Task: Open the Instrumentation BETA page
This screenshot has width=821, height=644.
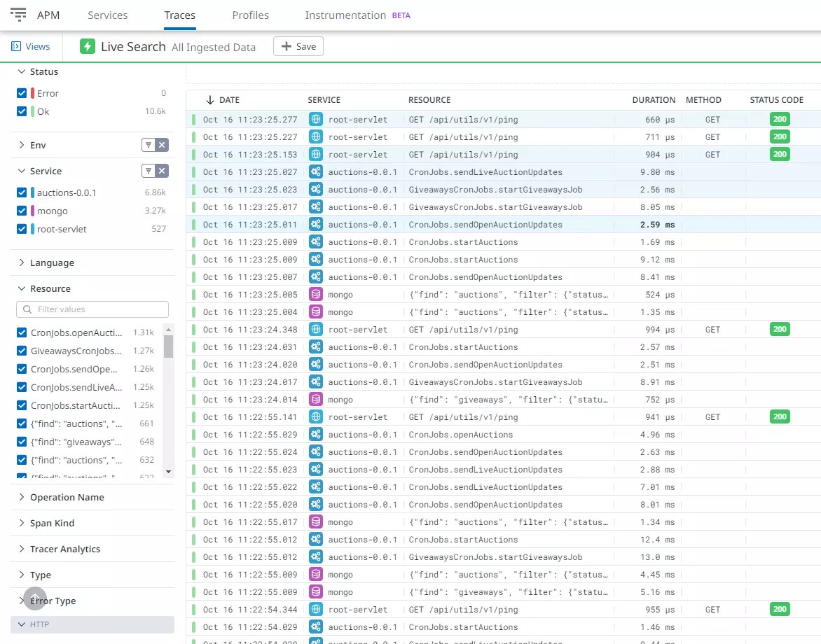Action: point(345,15)
